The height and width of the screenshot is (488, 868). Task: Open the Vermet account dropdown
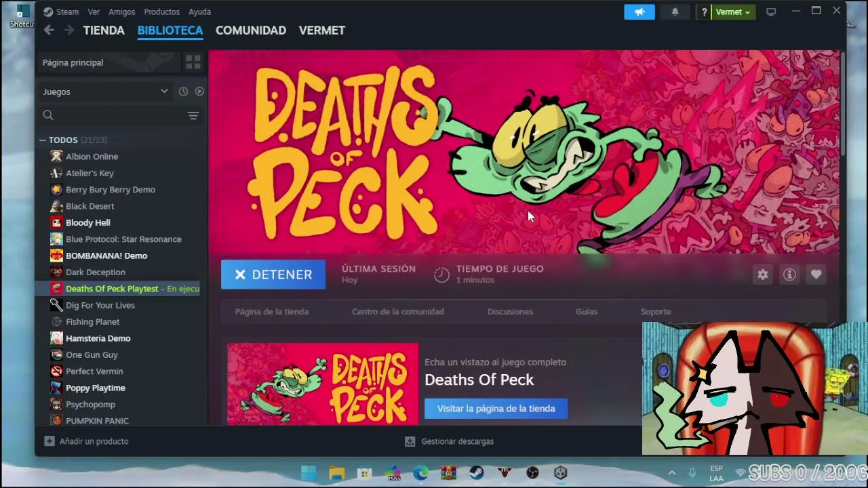click(733, 12)
